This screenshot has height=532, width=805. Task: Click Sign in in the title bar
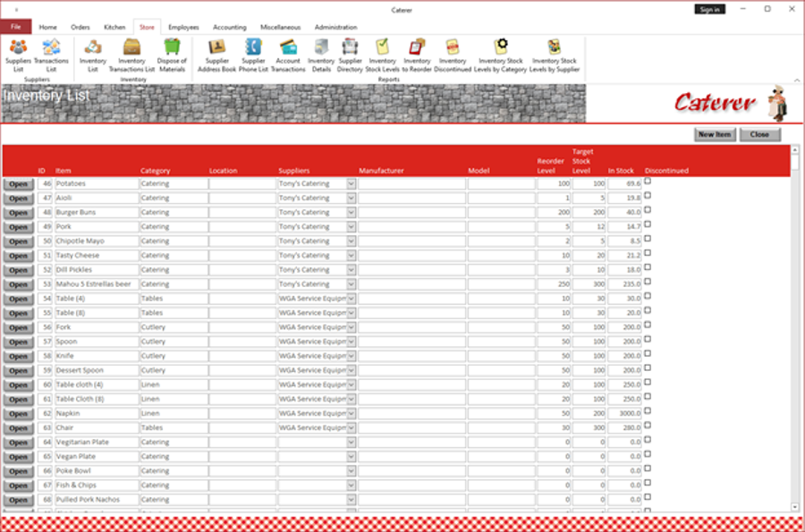pyautogui.click(x=709, y=9)
